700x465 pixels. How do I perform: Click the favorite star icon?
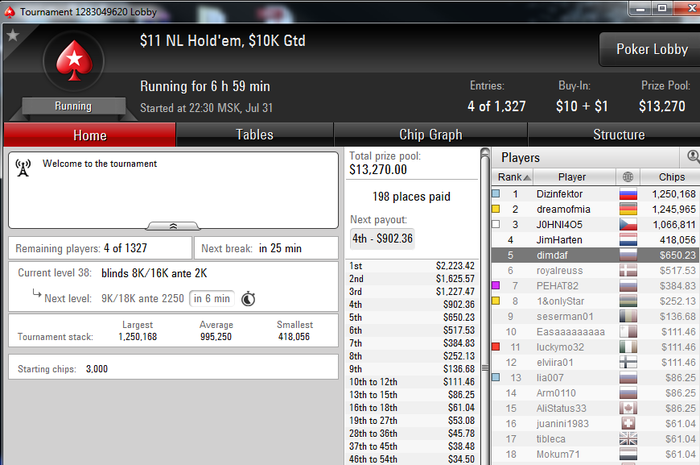point(12,35)
